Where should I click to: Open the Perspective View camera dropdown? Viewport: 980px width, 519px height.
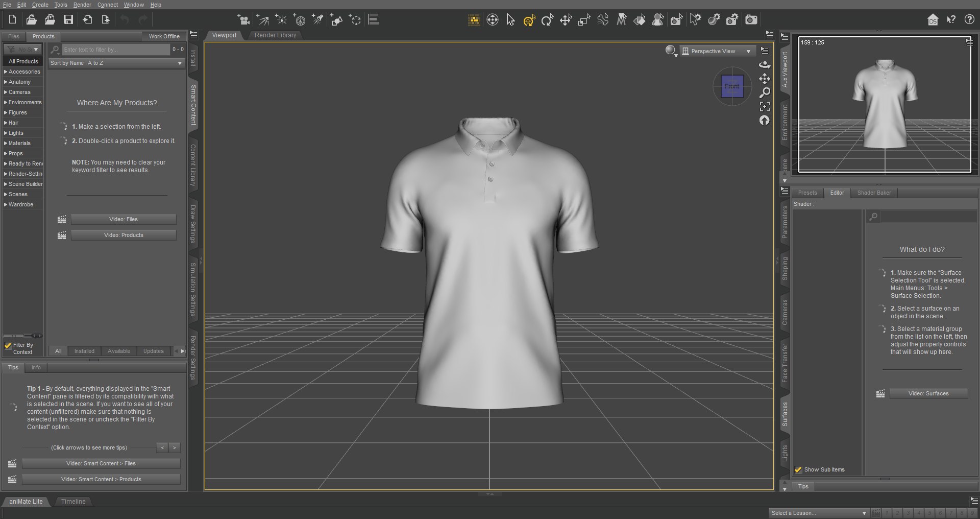pyautogui.click(x=717, y=51)
